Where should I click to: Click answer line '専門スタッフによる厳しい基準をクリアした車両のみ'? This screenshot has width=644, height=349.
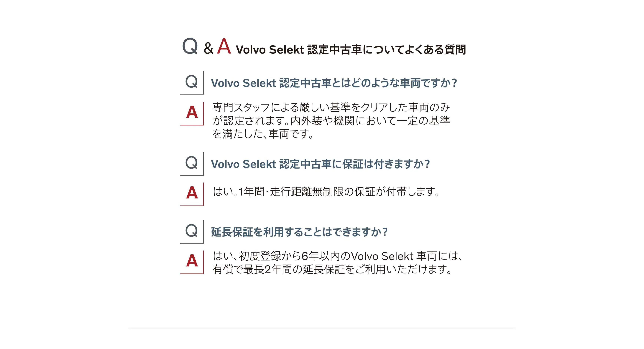pos(331,107)
